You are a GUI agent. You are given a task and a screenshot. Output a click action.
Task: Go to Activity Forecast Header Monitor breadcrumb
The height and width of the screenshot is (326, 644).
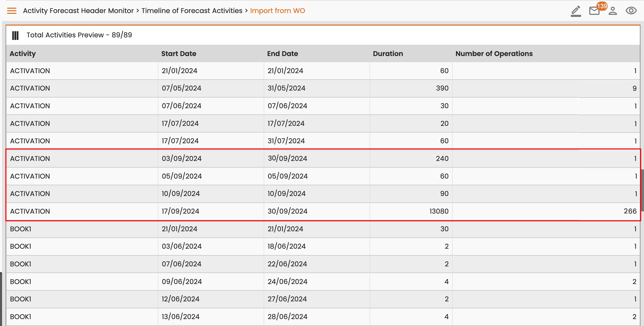pos(78,11)
